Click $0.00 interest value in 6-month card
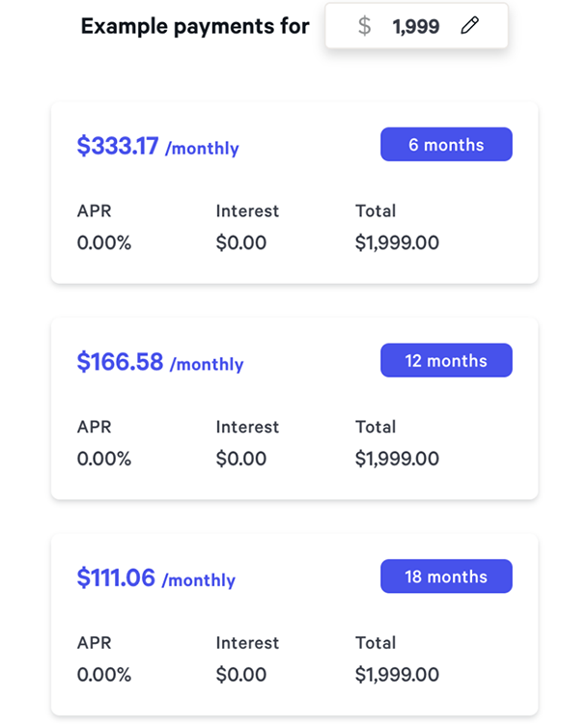This screenshot has height=728, width=587. (241, 243)
